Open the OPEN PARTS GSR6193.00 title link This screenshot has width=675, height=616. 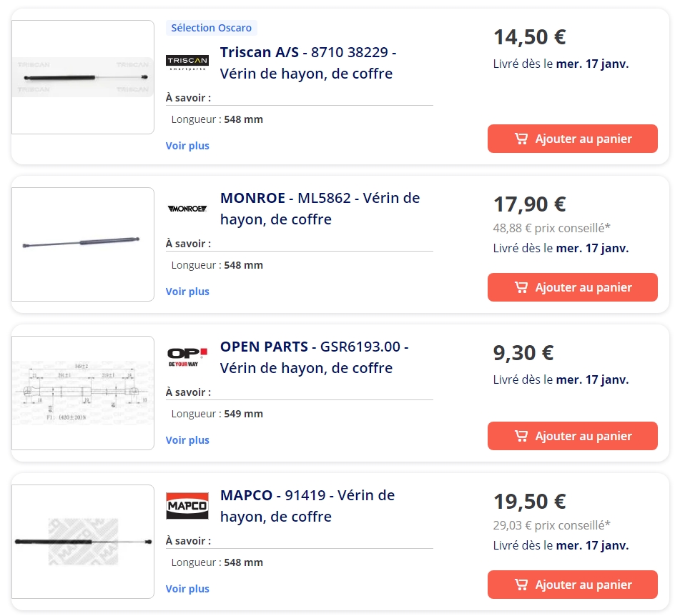[x=314, y=357]
